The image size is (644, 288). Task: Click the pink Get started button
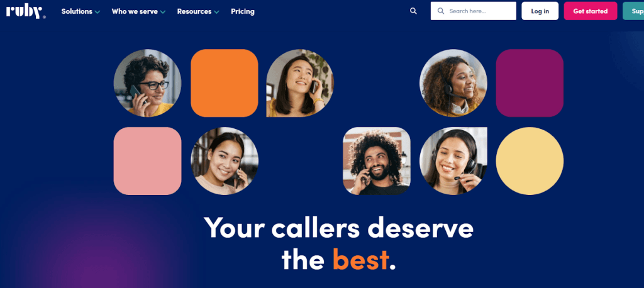(x=590, y=11)
